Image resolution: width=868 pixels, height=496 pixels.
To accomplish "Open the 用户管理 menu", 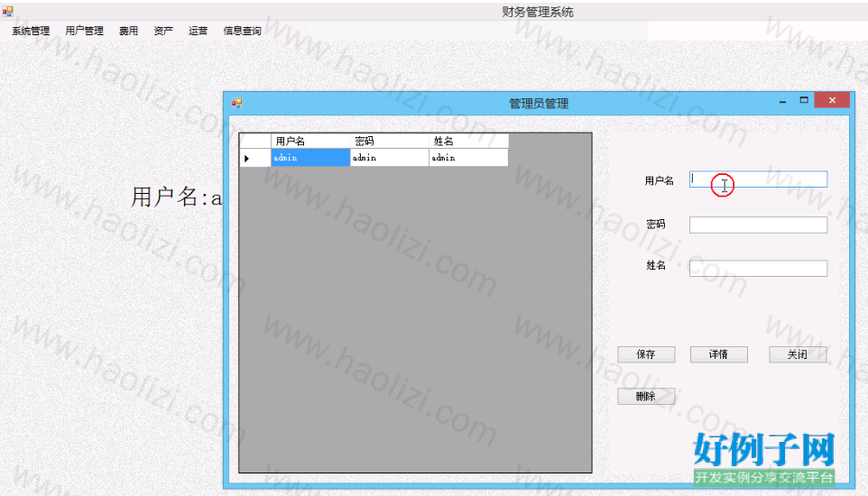I will (84, 31).
